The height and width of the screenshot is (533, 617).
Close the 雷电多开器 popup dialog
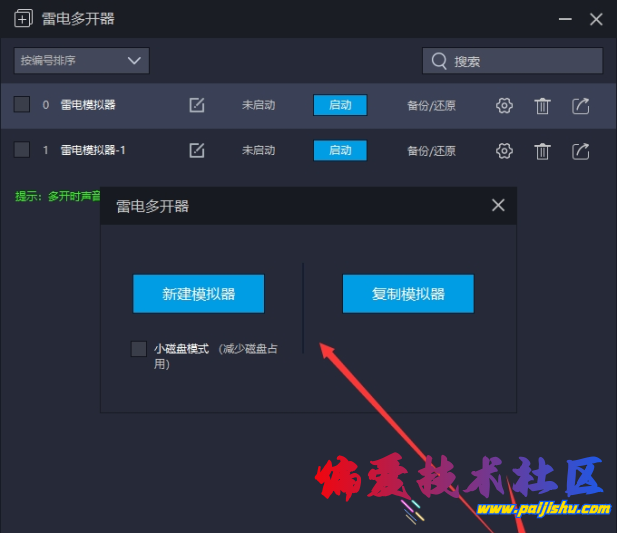(x=498, y=205)
